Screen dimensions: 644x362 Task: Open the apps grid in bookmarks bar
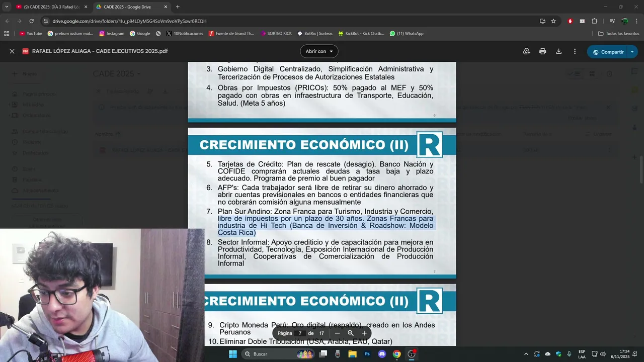(x=7, y=34)
